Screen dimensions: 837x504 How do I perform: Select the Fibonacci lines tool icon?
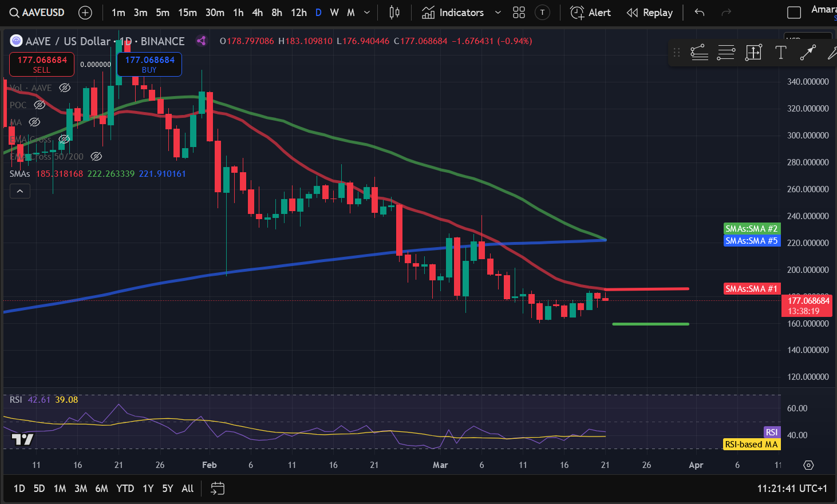click(726, 53)
